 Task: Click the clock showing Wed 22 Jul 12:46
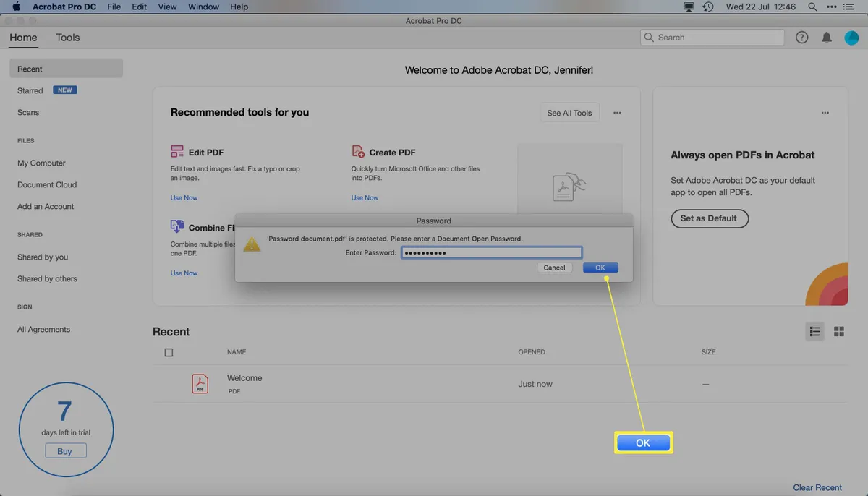(x=761, y=7)
